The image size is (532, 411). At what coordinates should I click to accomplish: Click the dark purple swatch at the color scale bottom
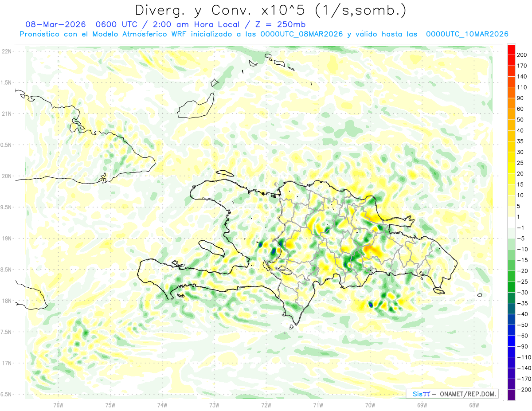click(511, 395)
